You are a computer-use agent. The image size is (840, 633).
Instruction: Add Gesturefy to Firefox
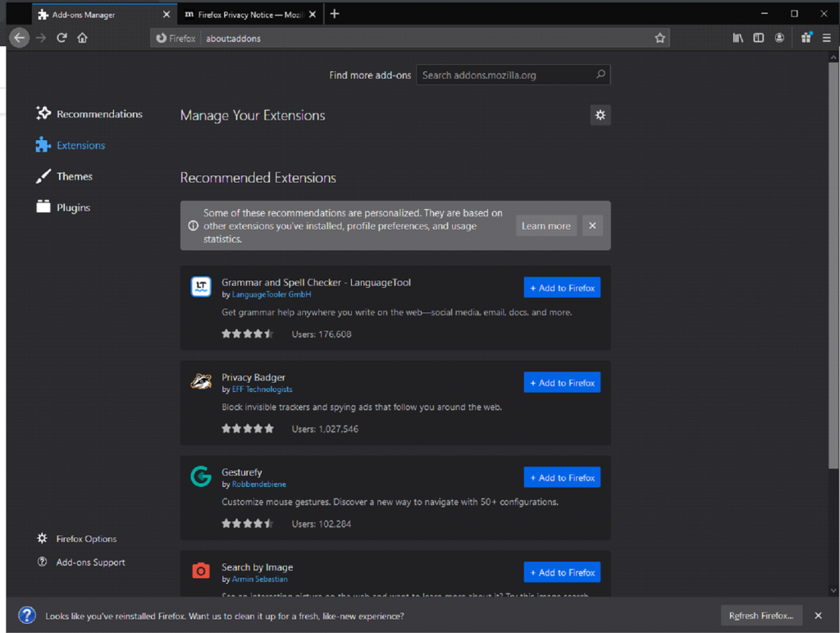tap(562, 477)
